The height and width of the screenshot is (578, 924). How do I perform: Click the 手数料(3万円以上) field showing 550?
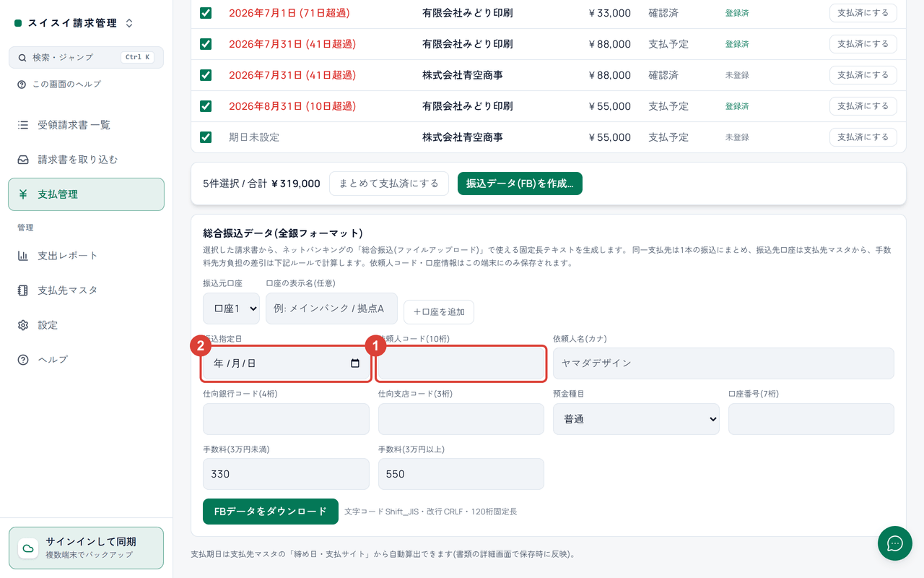click(x=461, y=474)
